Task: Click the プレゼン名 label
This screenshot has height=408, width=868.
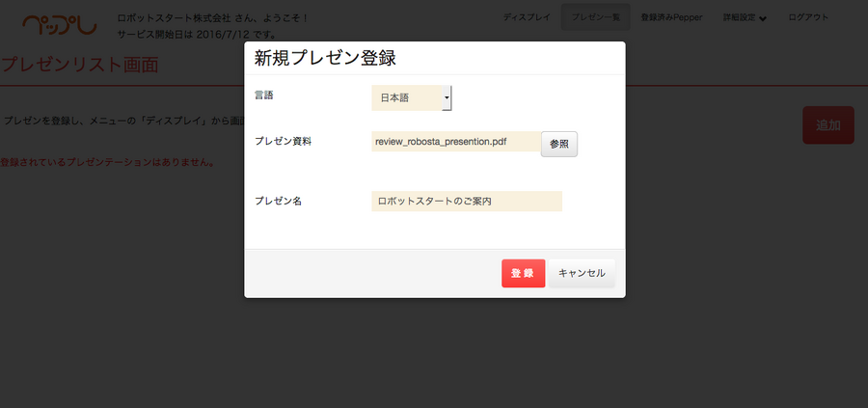Action: 279,201
